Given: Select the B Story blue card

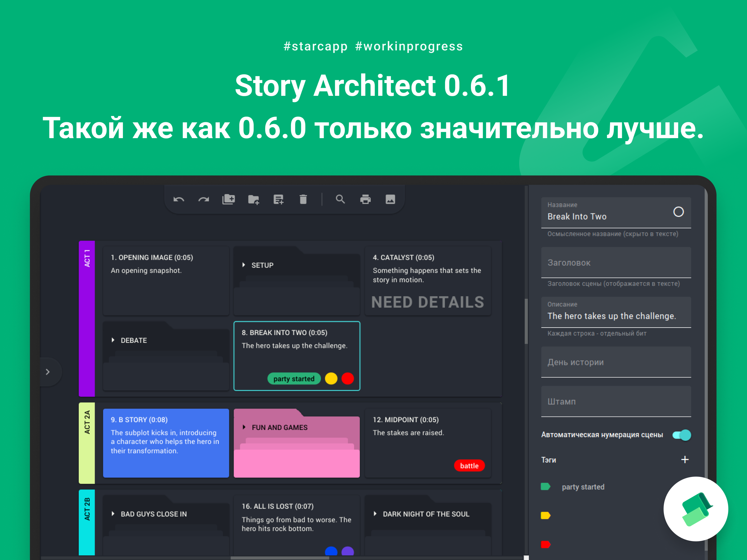Looking at the screenshot, I should (166, 443).
